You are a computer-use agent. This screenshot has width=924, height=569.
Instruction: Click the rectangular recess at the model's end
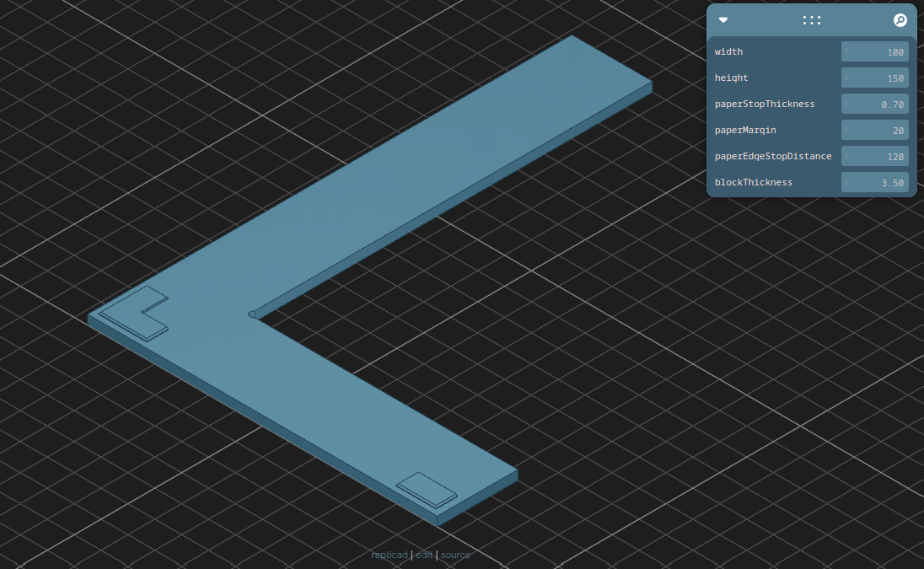click(427, 490)
